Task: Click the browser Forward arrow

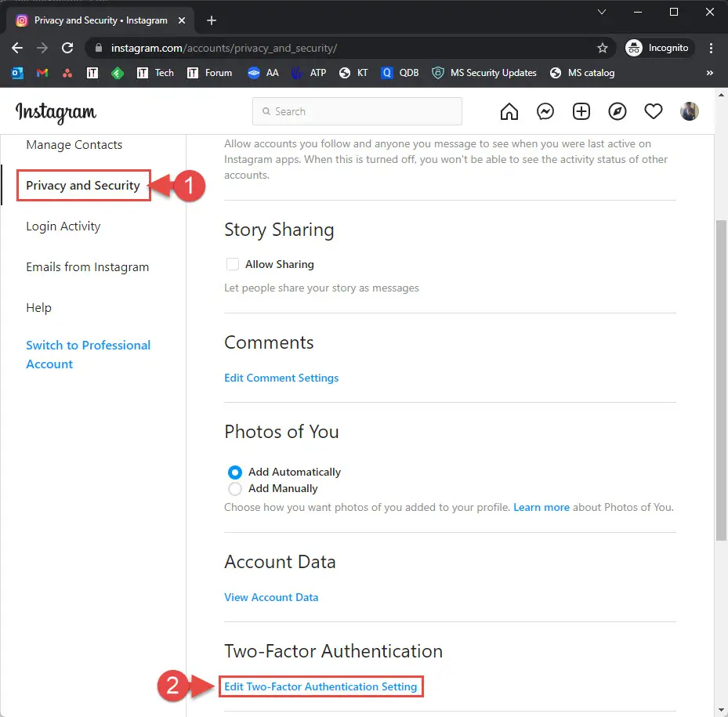Action: coord(42,48)
